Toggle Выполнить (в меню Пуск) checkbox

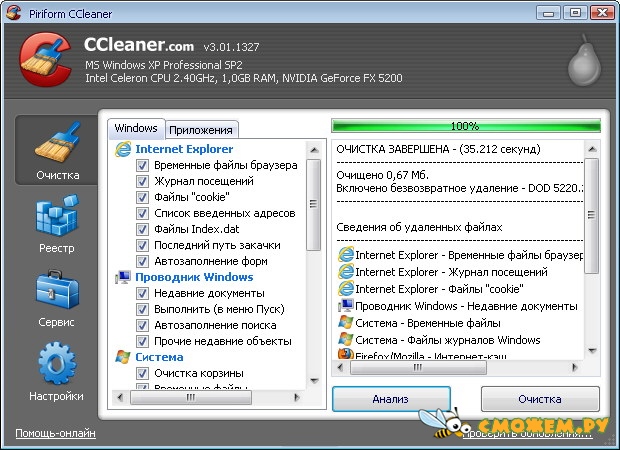[142, 309]
